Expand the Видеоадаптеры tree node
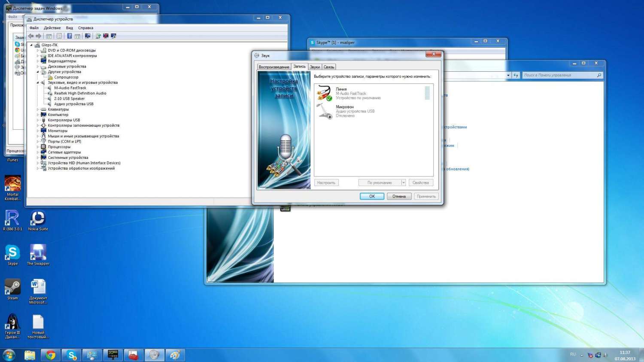Image resolution: width=644 pixels, height=362 pixels. click(38, 61)
